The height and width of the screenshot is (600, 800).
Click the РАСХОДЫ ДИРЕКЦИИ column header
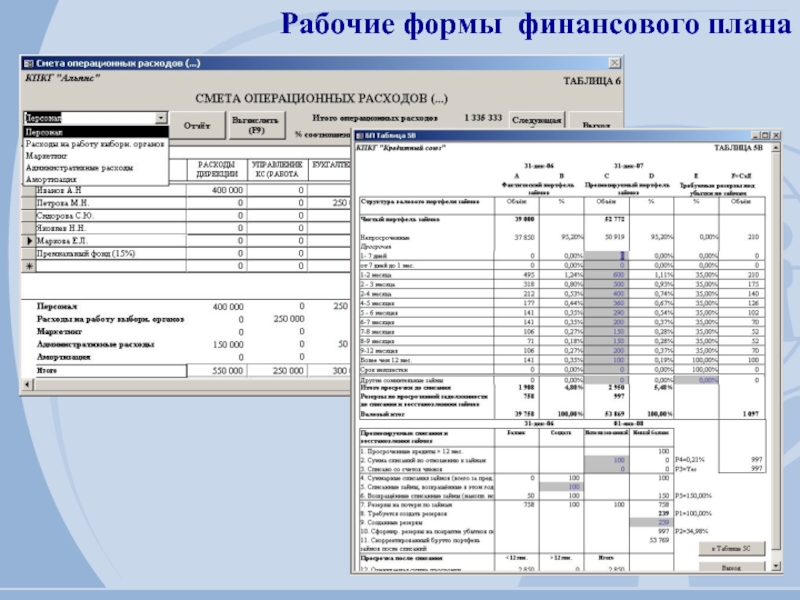click(217, 169)
